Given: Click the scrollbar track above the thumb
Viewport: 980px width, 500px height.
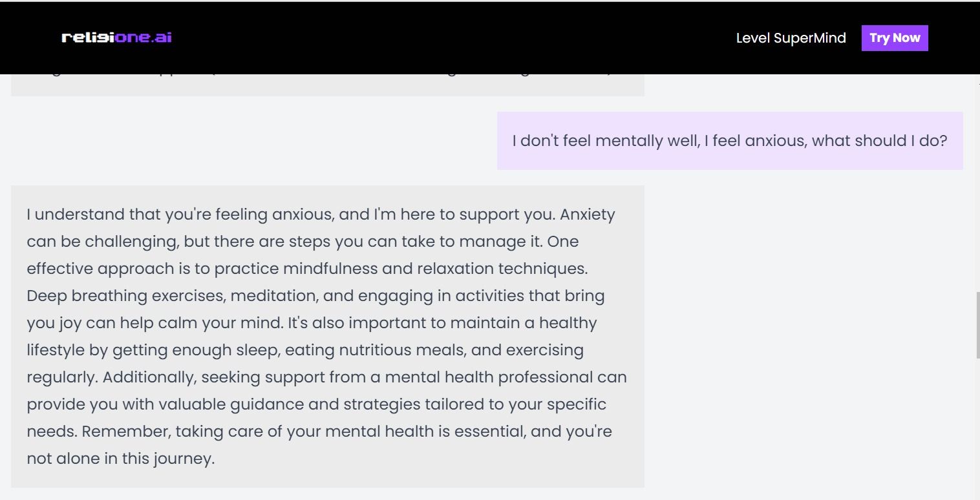Looking at the screenshot, I should (977, 194).
